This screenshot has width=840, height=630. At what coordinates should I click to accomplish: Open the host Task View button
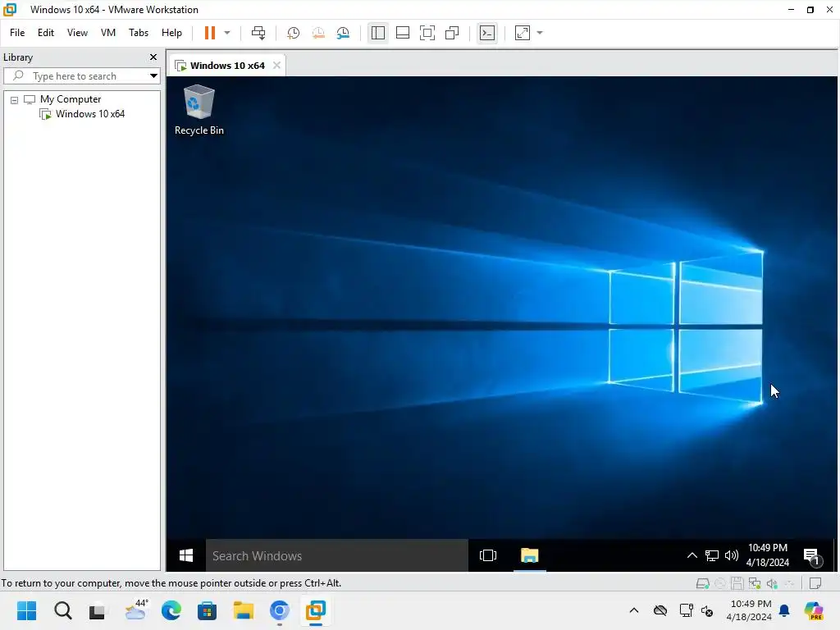click(98, 610)
